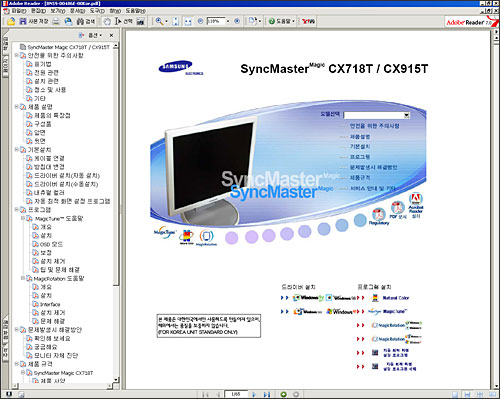
Task: Collapse the MagicTune 도움말 bookmark node
Action: pos(22,218)
